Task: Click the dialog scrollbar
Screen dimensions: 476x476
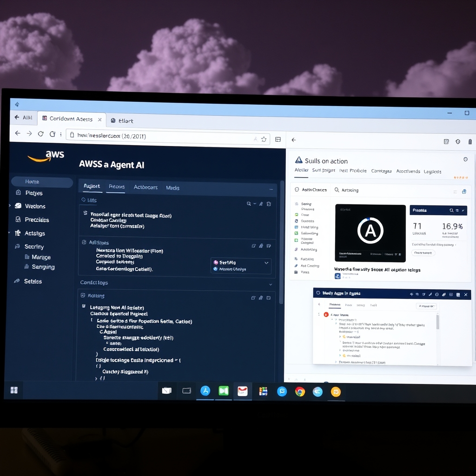Action: tap(437, 322)
